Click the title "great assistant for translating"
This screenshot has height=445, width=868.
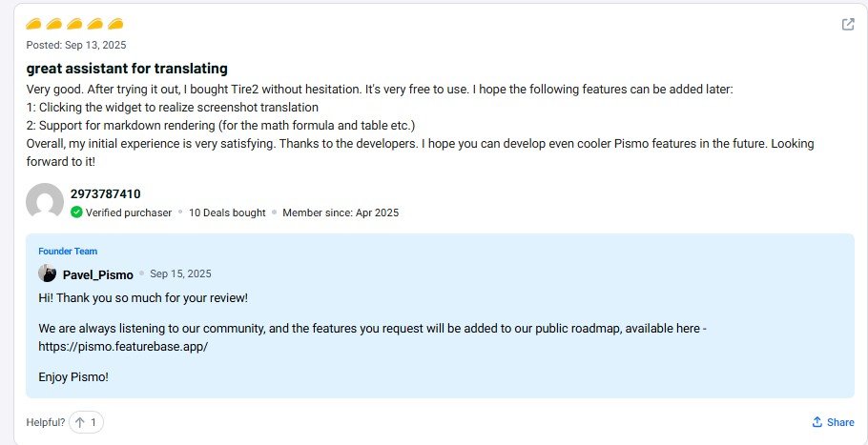pyautogui.click(x=127, y=69)
